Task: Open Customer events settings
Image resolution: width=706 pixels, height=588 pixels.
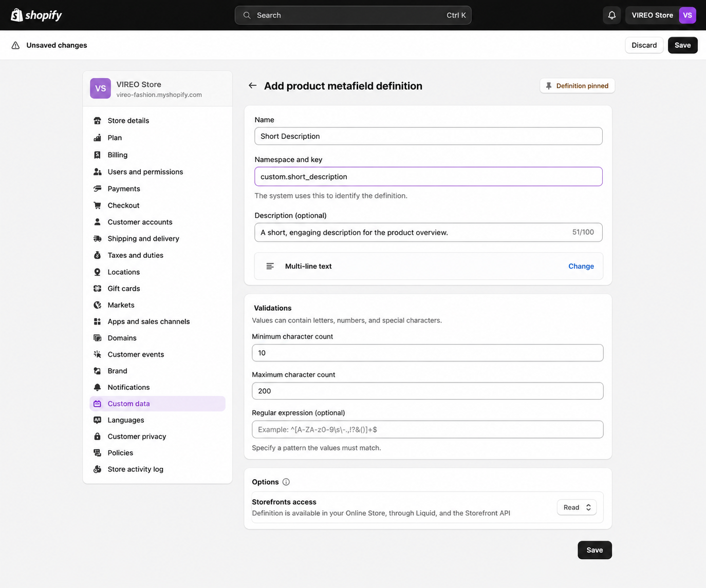Action: 157,354
